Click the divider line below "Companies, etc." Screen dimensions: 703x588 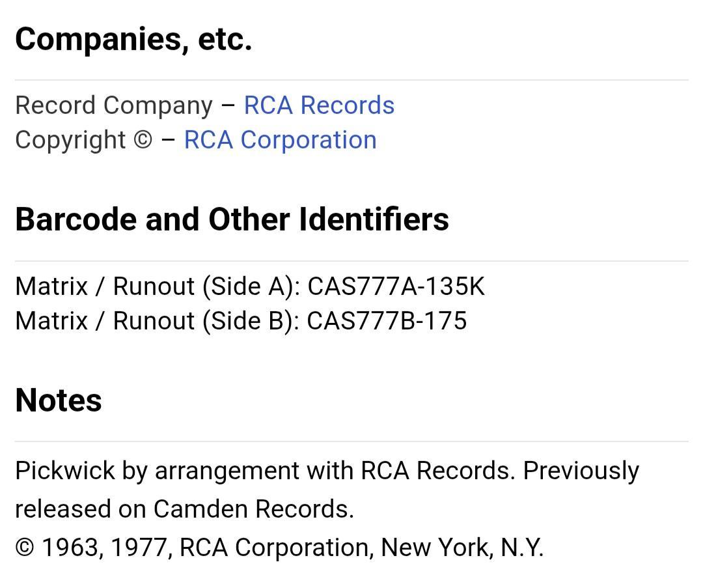pyautogui.click(x=351, y=80)
